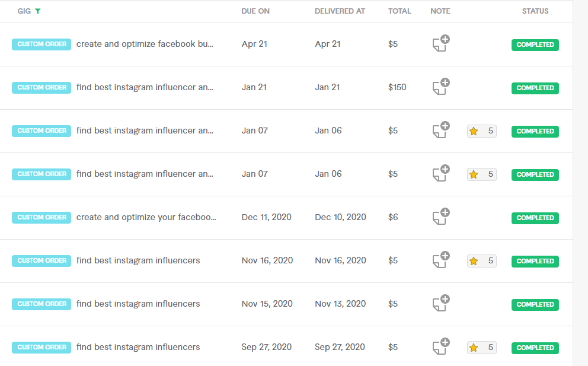
Task: Sort by the TOTAL column header
Action: tap(400, 11)
